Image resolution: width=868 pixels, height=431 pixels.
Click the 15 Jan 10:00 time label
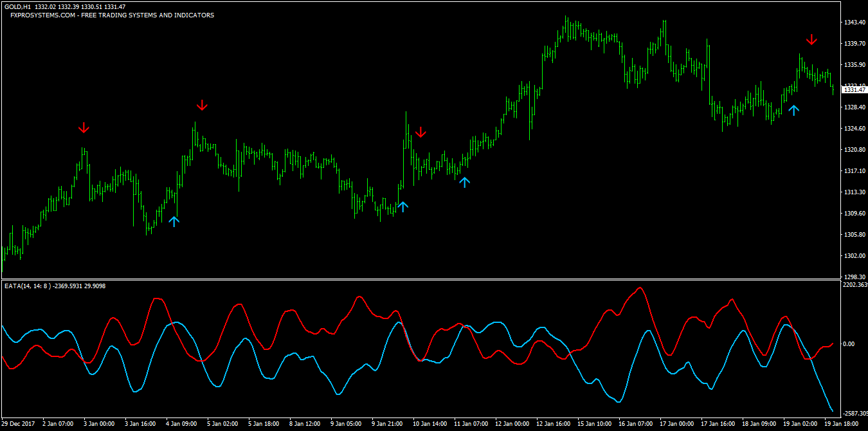coord(594,424)
